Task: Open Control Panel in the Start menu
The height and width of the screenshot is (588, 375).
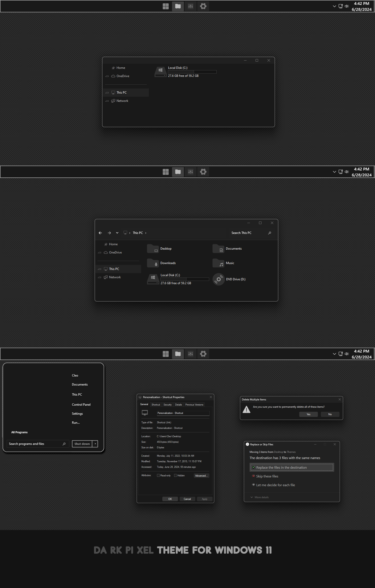Action: click(81, 405)
